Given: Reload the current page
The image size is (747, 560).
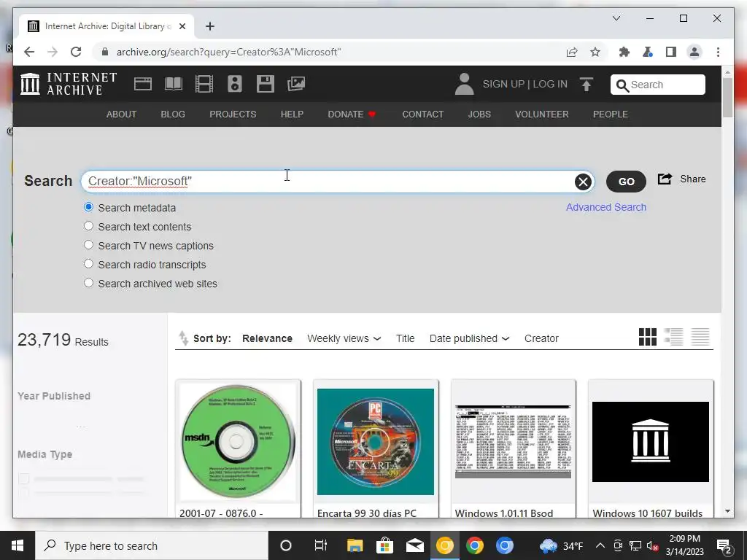Looking at the screenshot, I should pyautogui.click(x=76, y=52).
